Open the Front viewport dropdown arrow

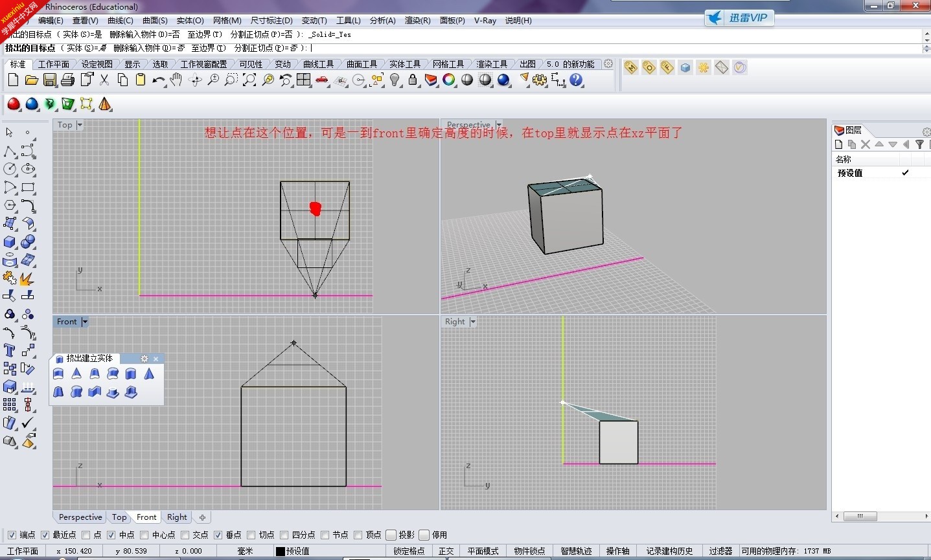[85, 322]
